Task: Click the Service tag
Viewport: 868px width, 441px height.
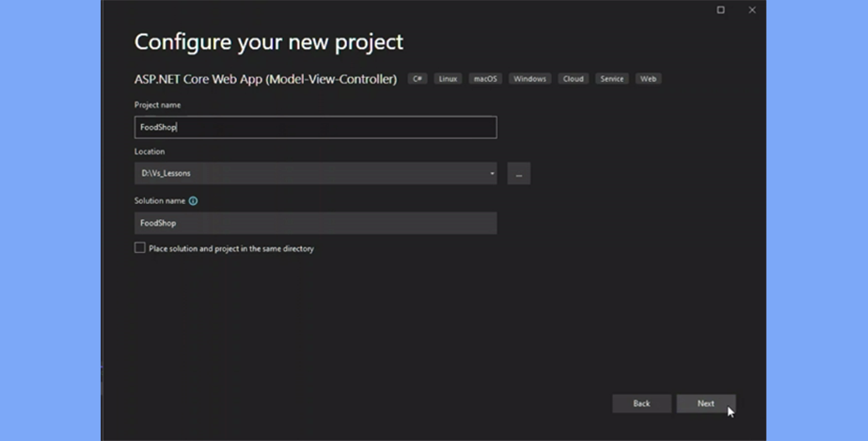Action: (x=611, y=79)
